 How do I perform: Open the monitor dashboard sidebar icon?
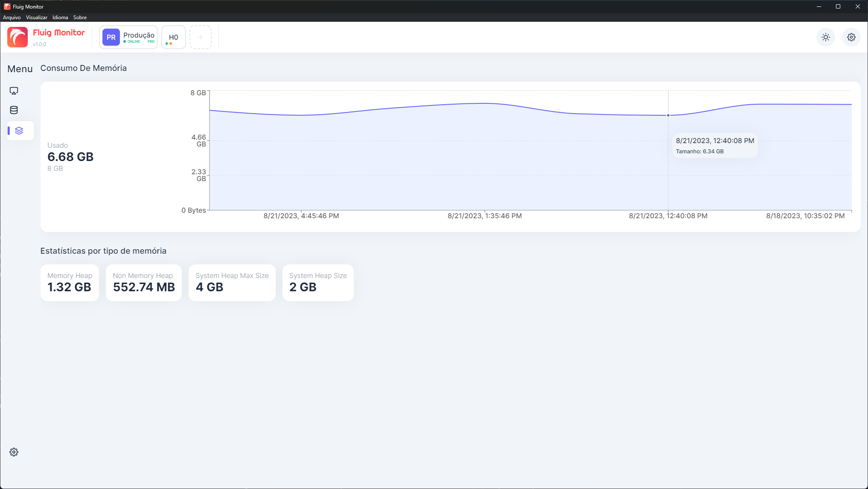(x=14, y=91)
